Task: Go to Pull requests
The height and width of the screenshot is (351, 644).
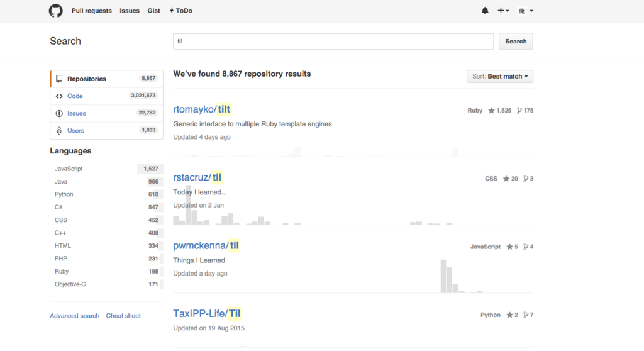Action: (92, 11)
